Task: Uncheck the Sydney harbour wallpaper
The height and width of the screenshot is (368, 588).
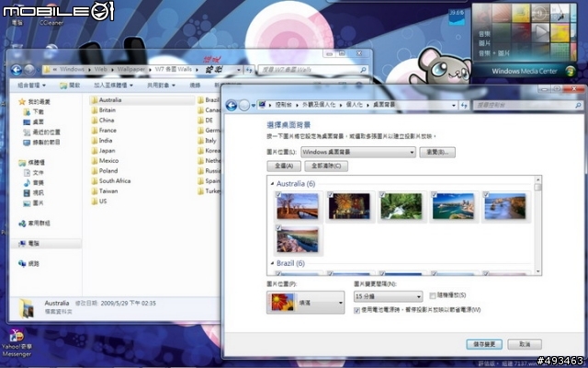Action: (x=434, y=194)
